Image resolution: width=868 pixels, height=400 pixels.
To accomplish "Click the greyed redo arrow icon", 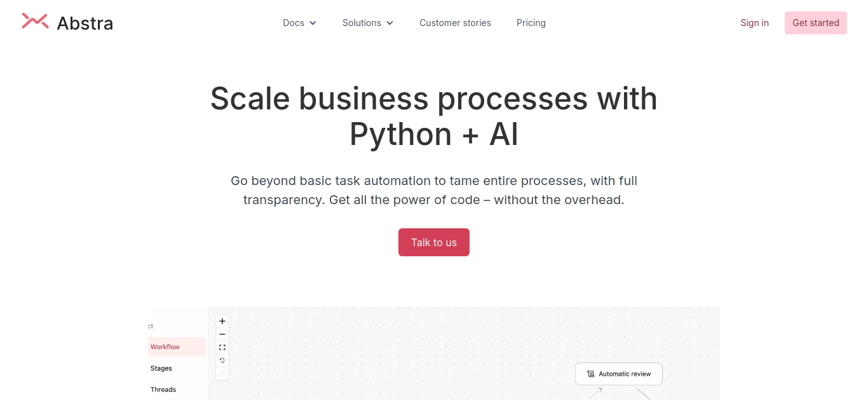I will click(x=222, y=373).
